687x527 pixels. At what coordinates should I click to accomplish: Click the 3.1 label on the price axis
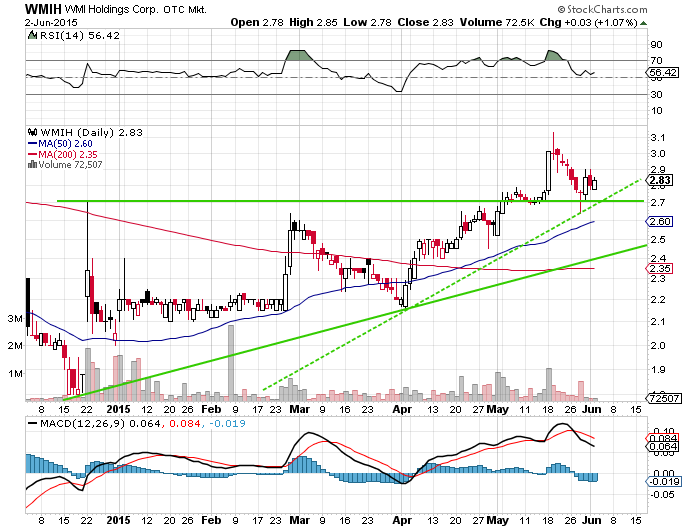tap(658, 138)
